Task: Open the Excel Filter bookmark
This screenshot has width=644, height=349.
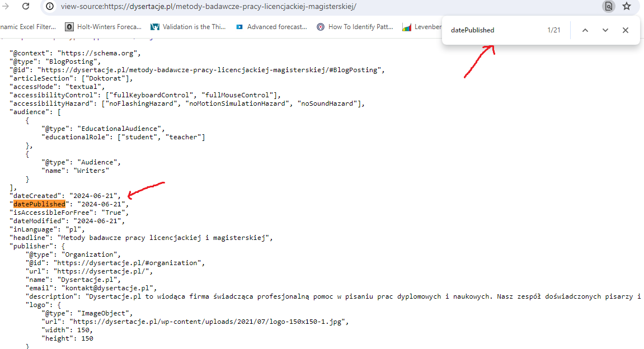Action: coord(28,26)
